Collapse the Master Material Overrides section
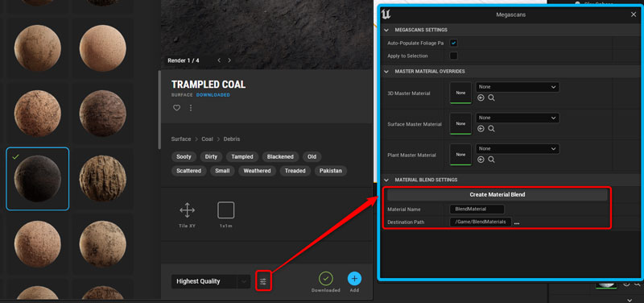The height and width of the screenshot is (303, 644). 386,72
